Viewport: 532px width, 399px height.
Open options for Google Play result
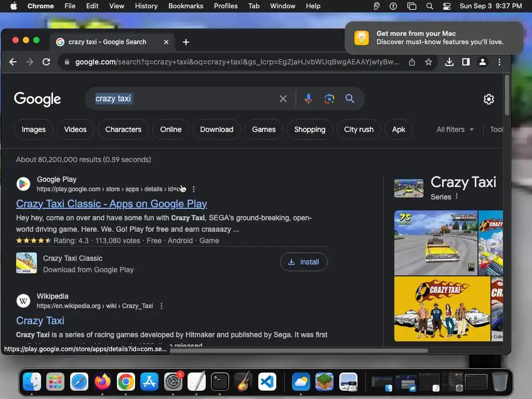click(193, 189)
